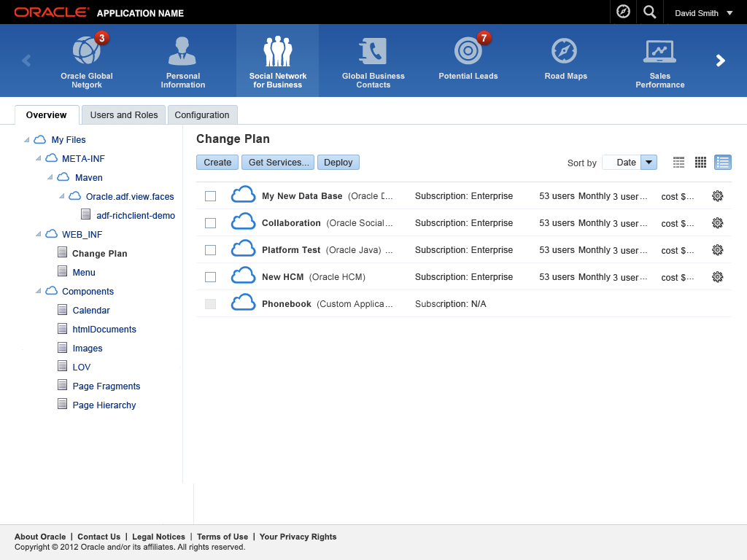Collapse the WEB_INF tree node
Image resolution: width=747 pixels, height=560 pixels.
[38, 234]
